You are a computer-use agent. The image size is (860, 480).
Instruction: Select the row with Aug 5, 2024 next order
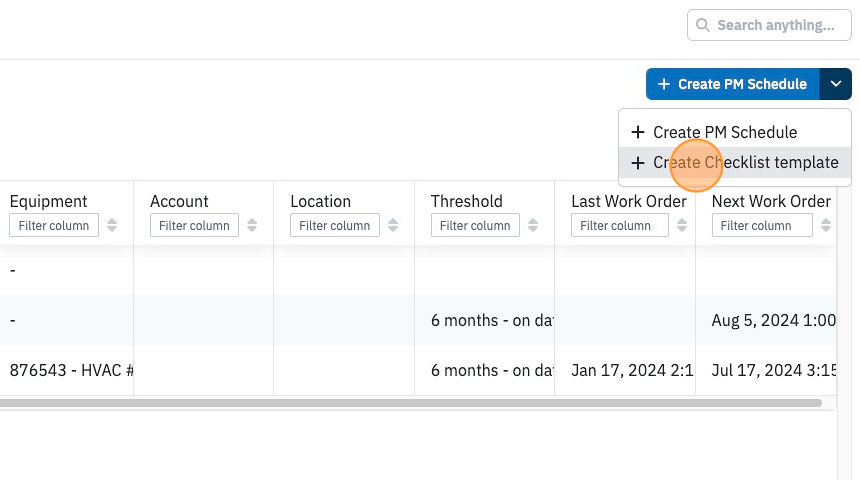coord(418,320)
